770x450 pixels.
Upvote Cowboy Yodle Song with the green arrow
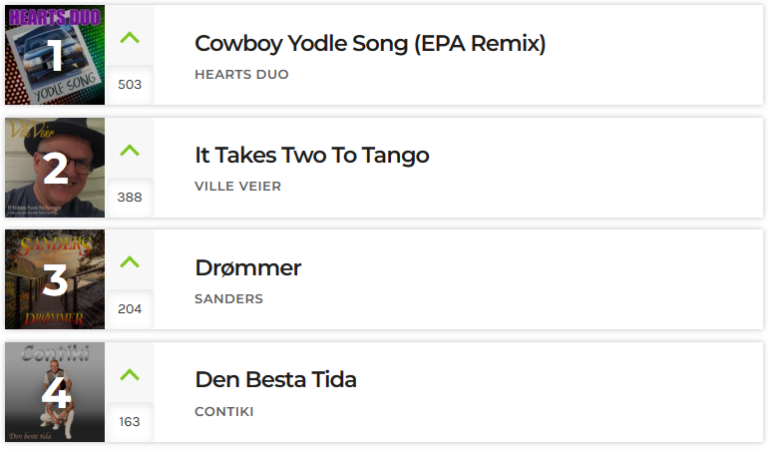click(x=130, y=38)
